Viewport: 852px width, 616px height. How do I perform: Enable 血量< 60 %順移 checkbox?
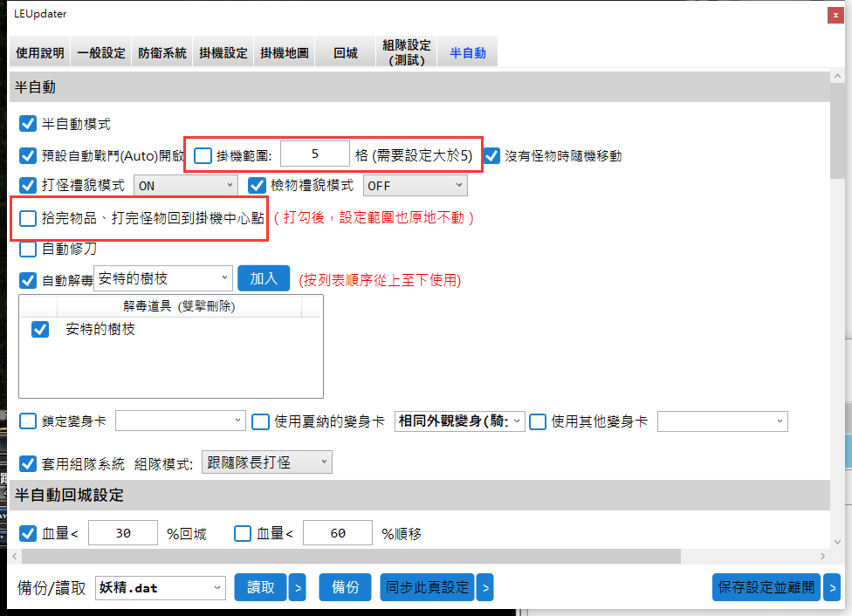[243, 533]
